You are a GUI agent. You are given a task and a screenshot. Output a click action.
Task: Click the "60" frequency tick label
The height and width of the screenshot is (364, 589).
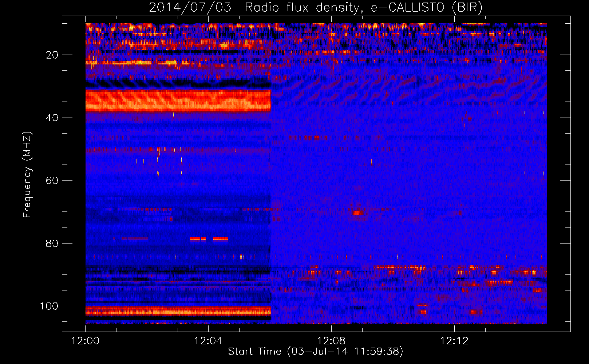click(52, 181)
